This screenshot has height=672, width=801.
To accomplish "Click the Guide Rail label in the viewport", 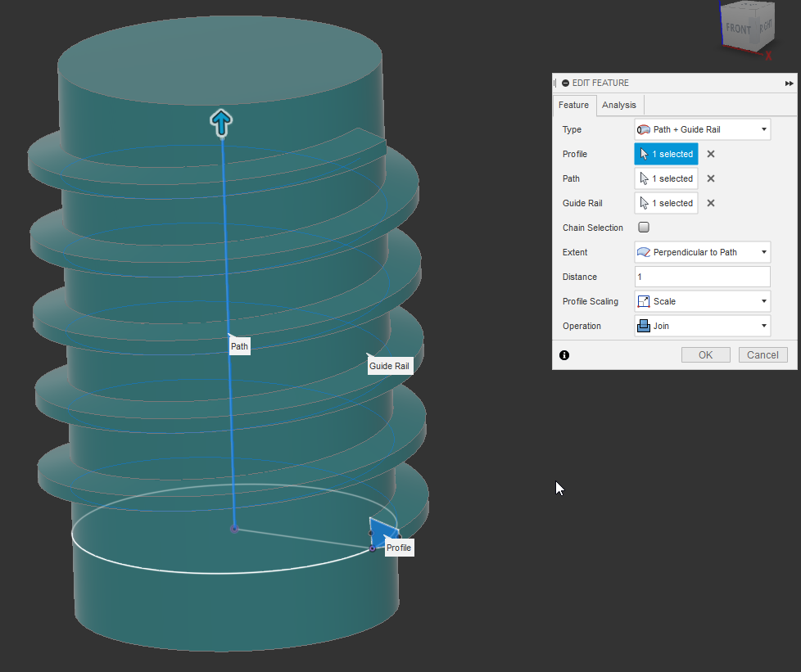I will (x=389, y=366).
